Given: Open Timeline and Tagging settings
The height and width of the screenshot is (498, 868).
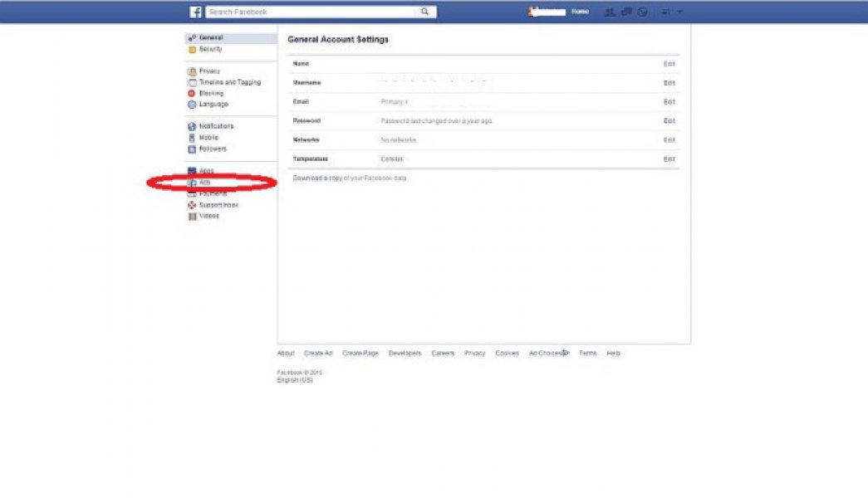Looking at the screenshot, I should [x=231, y=82].
